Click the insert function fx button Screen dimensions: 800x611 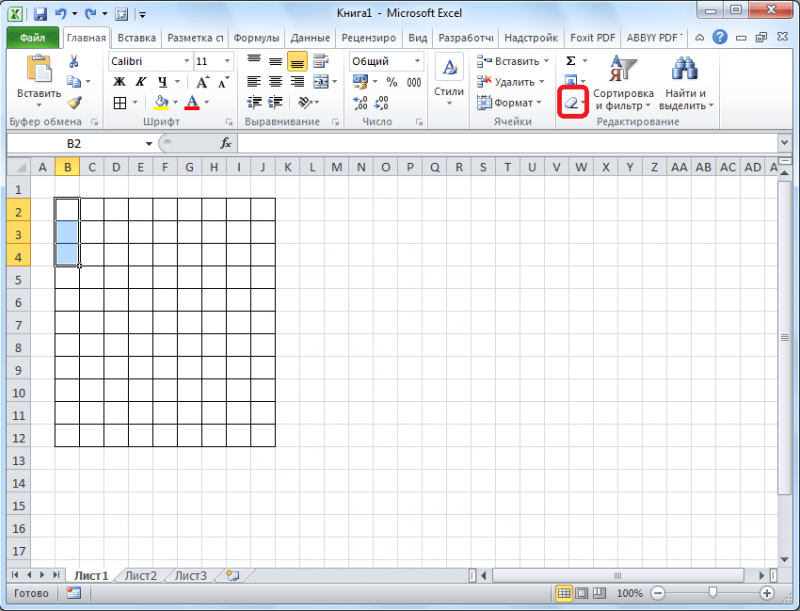(226, 143)
